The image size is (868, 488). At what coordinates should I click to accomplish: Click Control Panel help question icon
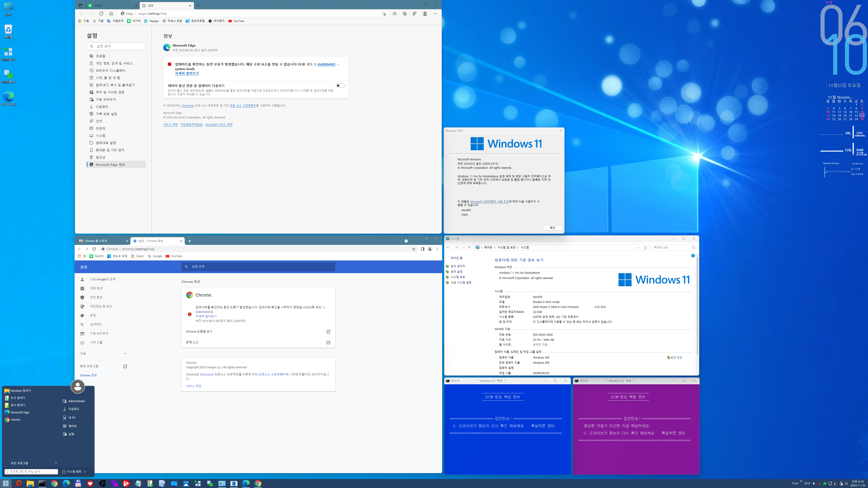[693, 256]
